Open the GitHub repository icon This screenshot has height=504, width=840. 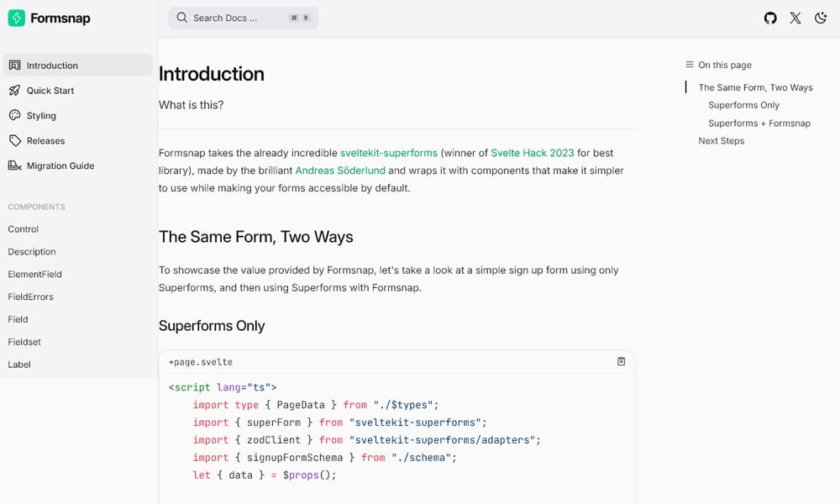[770, 18]
